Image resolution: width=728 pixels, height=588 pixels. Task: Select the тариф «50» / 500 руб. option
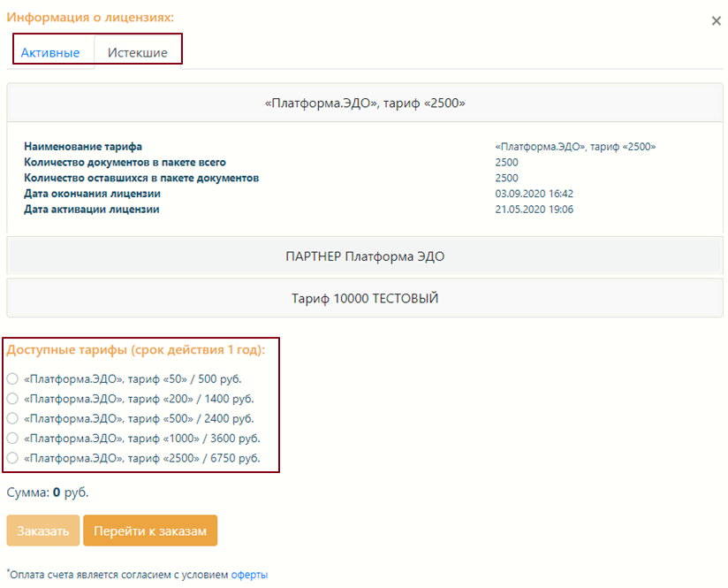pyautogui.click(x=12, y=378)
